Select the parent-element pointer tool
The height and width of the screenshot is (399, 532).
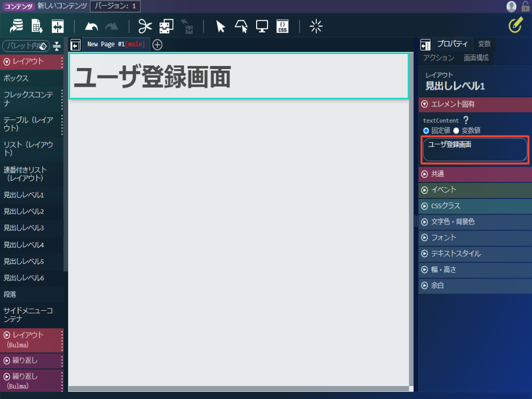(241, 26)
